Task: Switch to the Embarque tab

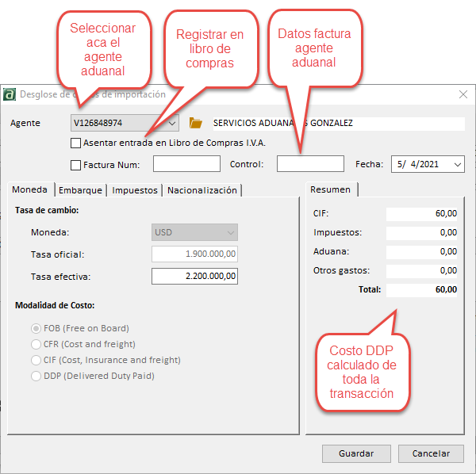Action: tap(80, 190)
